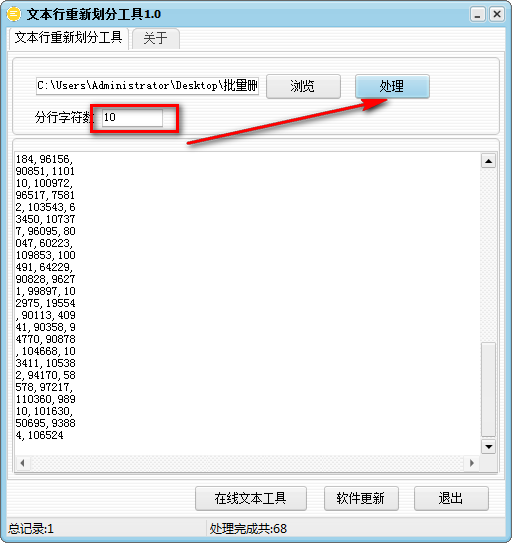Click the vertical scrollbar thumb
The image size is (512, 543).
[488, 390]
